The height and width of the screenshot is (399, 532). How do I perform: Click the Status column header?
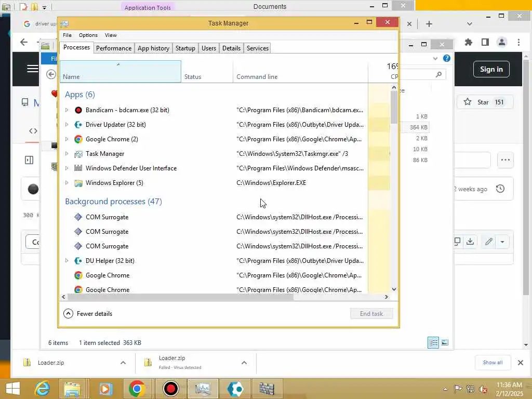207,72
